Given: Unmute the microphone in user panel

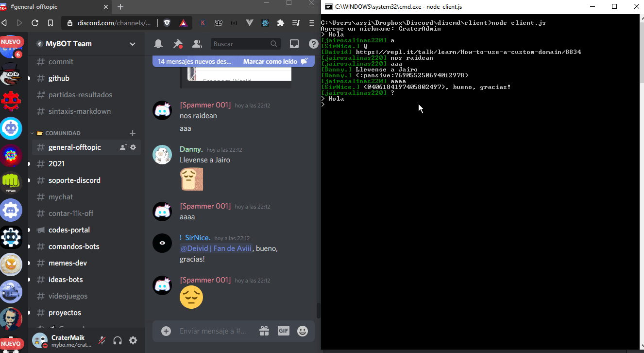Looking at the screenshot, I should pos(102,340).
